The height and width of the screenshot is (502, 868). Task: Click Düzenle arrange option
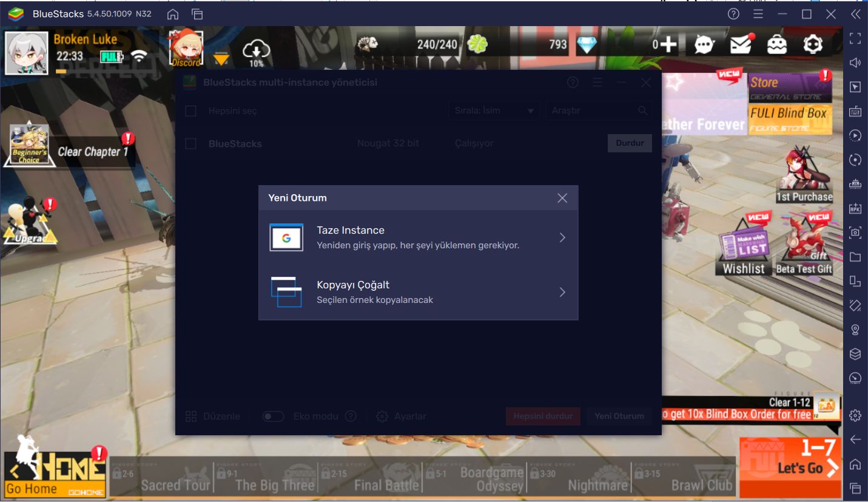point(212,416)
